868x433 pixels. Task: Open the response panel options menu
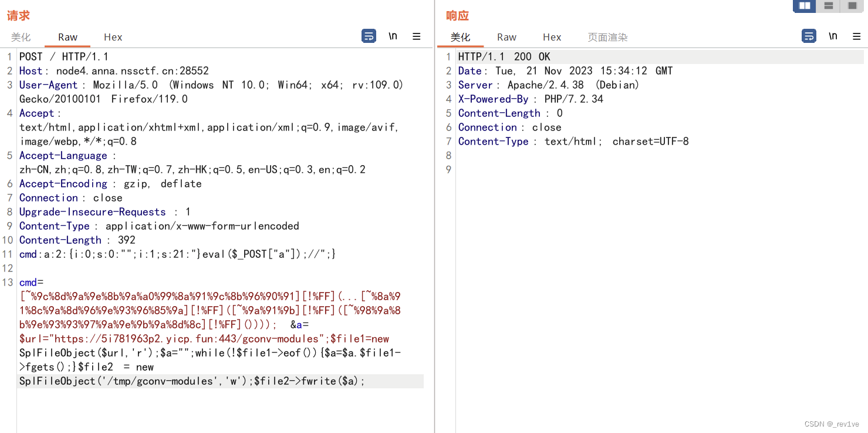[857, 36]
